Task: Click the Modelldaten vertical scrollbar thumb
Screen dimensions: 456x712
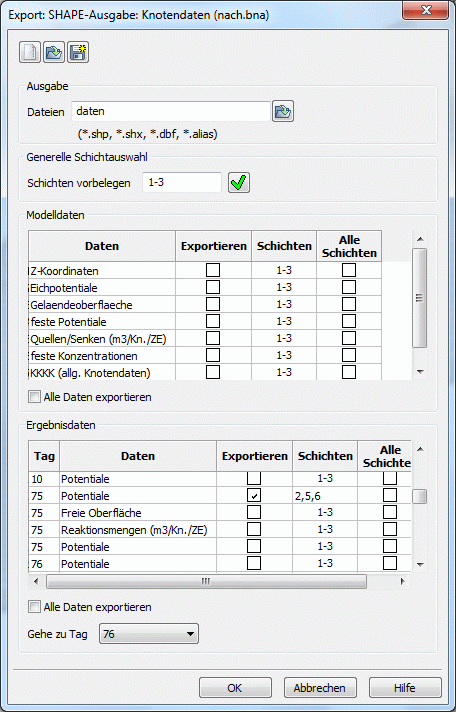Action: [x=420, y=298]
